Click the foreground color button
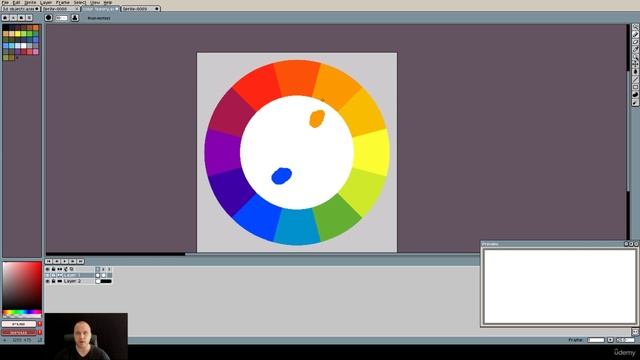 tap(19, 324)
